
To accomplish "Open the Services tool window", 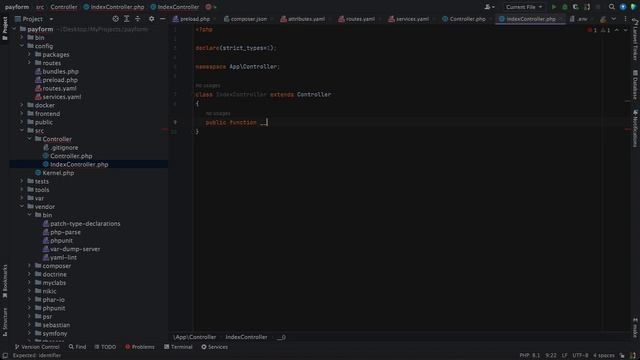I will coord(214,347).
